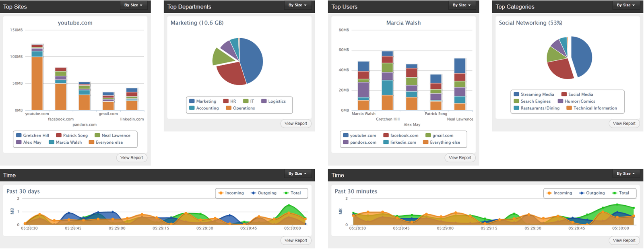Toggle Total series in Past 30 days legend
Image resolution: width=644 pixels, height=252 pixels.
[x=292, y=193]
